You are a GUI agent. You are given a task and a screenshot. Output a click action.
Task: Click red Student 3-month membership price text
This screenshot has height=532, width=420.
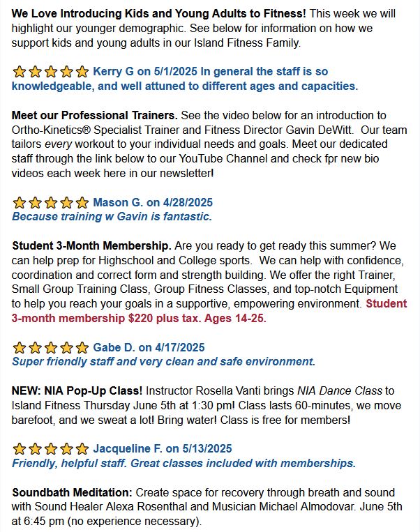[209, 311]
